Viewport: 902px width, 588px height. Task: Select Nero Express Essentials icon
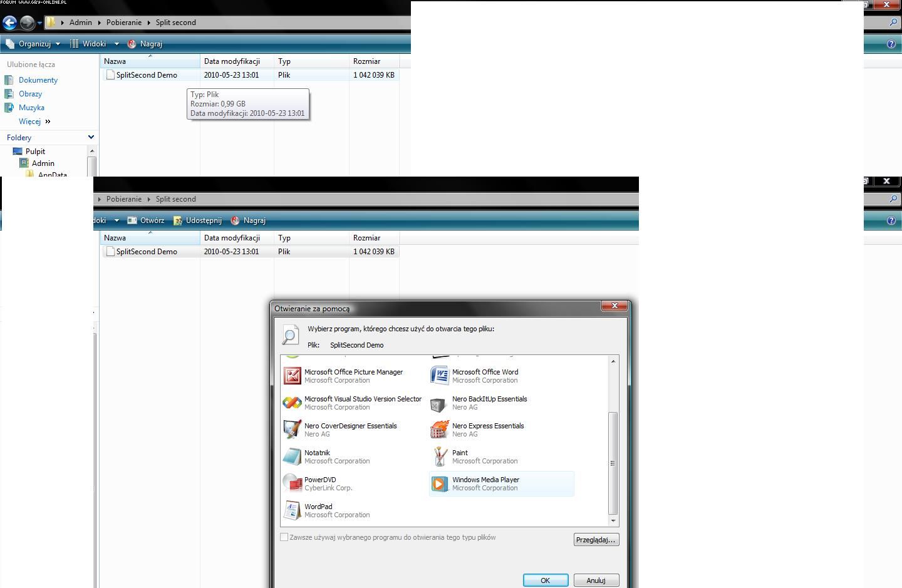tap(440, 430)
